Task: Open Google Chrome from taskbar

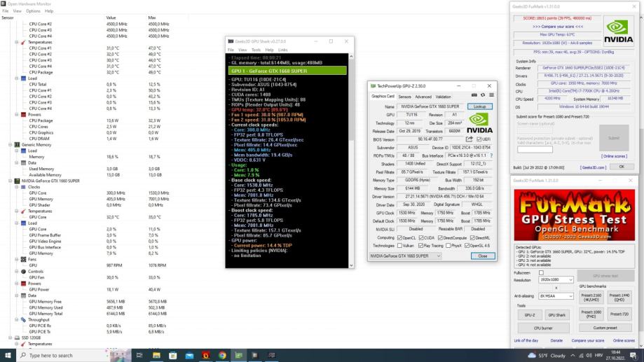Action: [x=222, y=355]
